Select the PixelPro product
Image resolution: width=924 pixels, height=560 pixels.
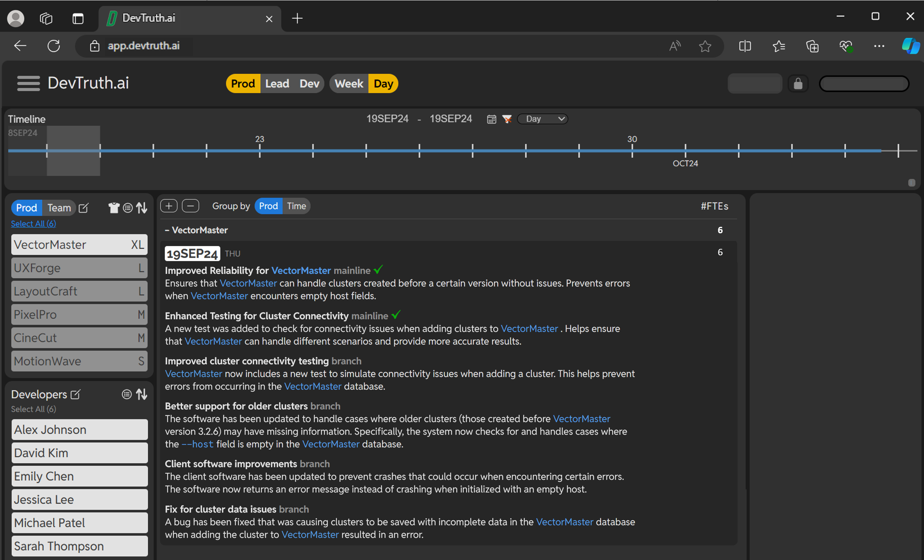(79, 315)
